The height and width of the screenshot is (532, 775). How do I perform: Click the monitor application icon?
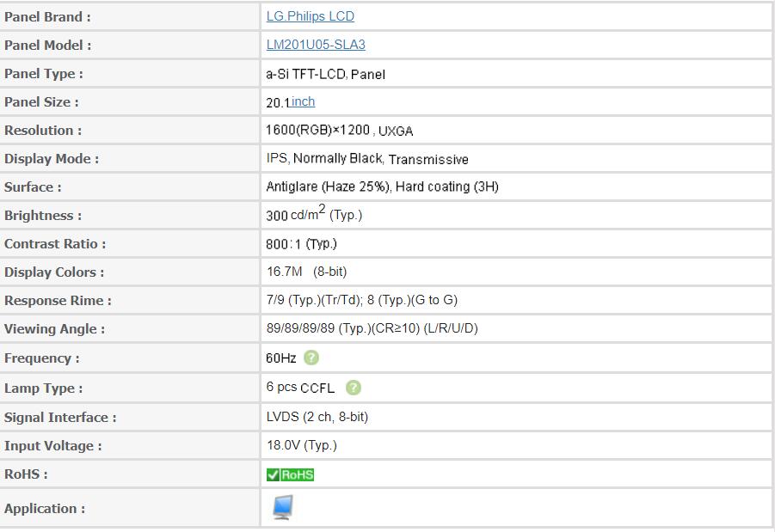click(x=283, y=507)
